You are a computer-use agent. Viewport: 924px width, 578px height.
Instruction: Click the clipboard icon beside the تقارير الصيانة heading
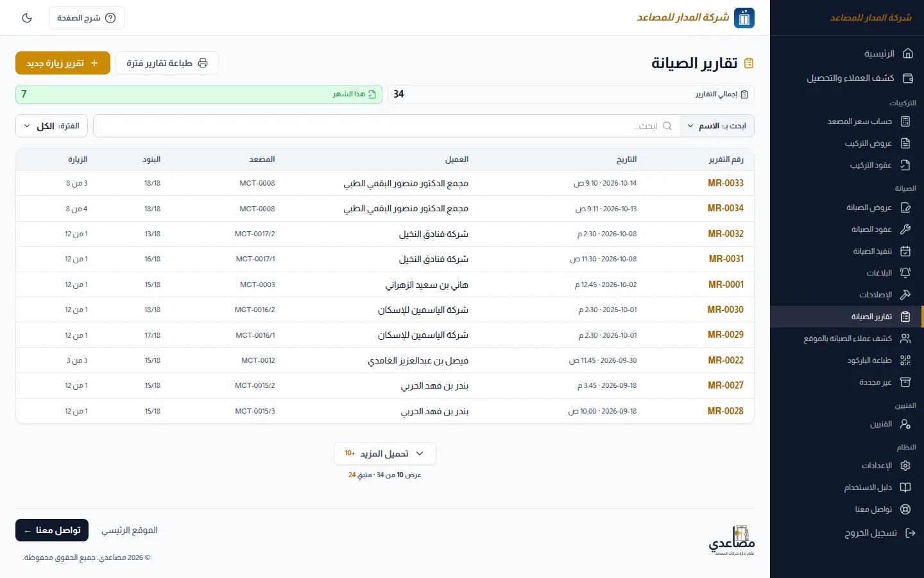(x=749, y=63)
